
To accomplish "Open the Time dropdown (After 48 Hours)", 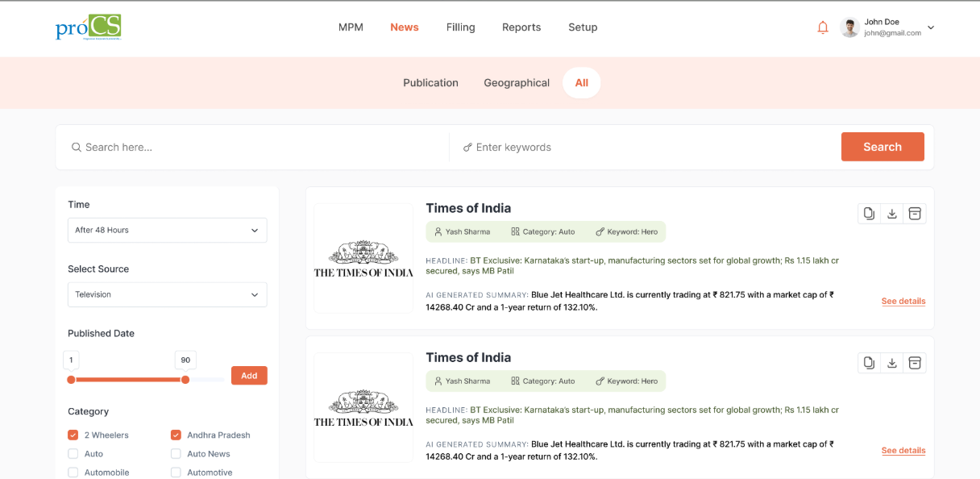I will tap(167, 231).
